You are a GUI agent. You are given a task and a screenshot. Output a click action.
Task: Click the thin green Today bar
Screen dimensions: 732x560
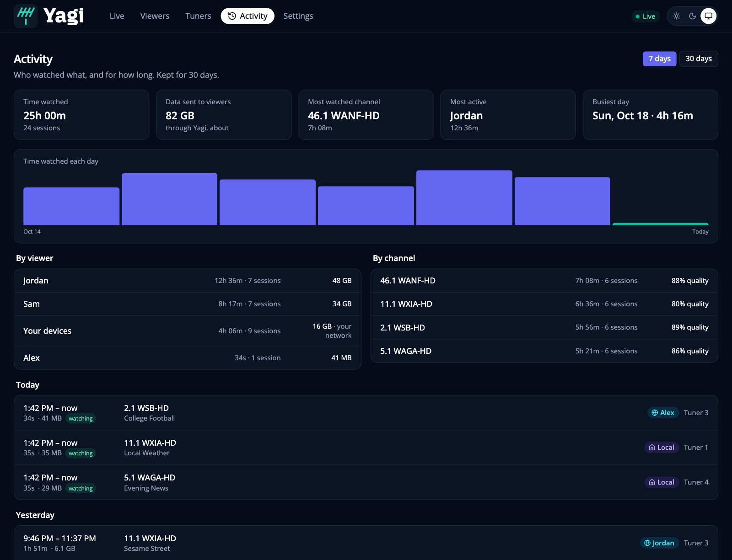(661, 224)
